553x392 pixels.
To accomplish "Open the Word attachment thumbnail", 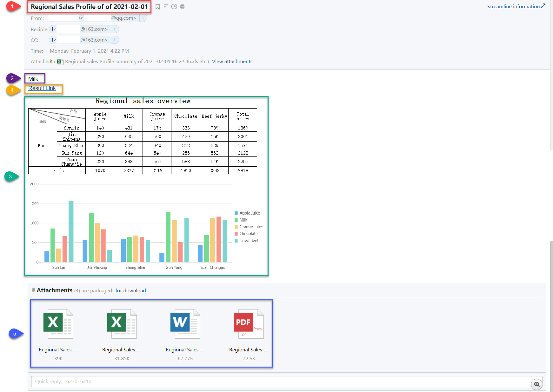I will 185,324.
